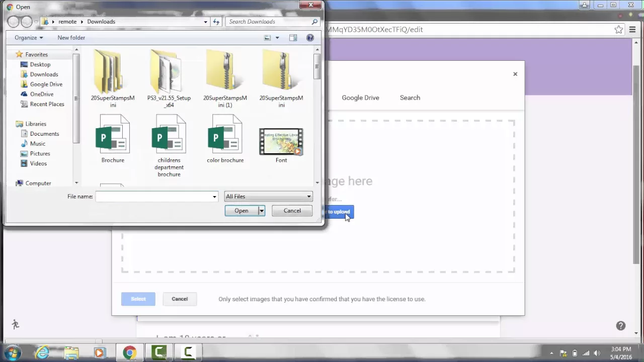644x362 pixels.
Task: Click the File name input field
Action: click(x=153, y=197)
